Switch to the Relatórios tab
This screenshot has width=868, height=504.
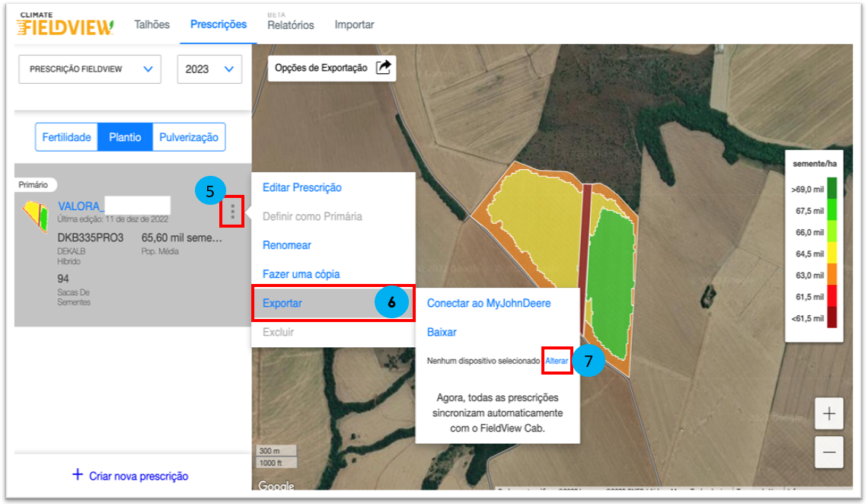[292, 25]
